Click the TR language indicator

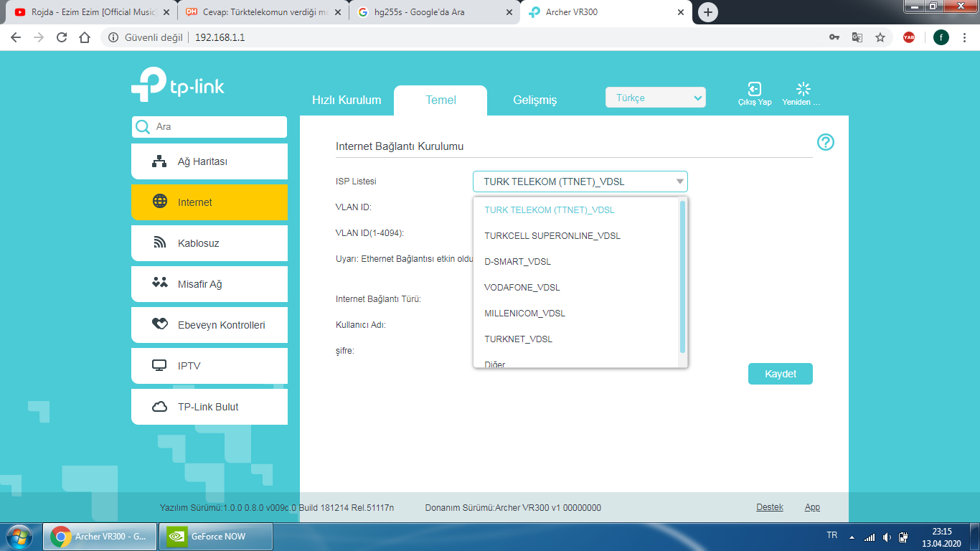832,536
